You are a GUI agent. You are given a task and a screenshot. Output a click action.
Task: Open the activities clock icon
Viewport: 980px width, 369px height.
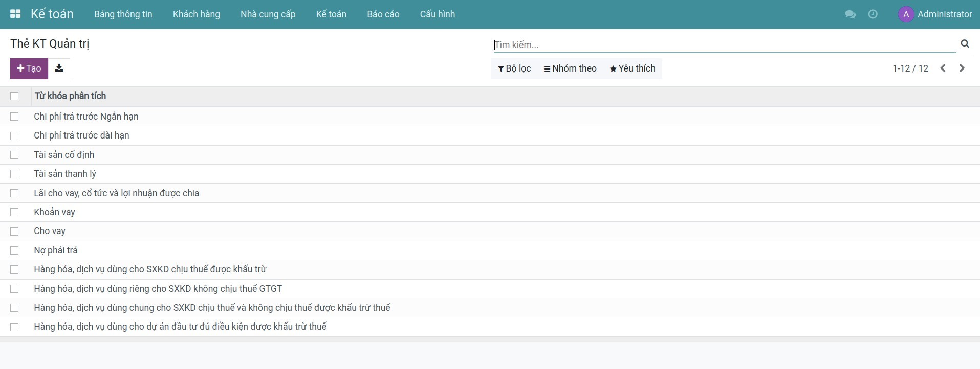pyautogui.click(x=873, y=14)
